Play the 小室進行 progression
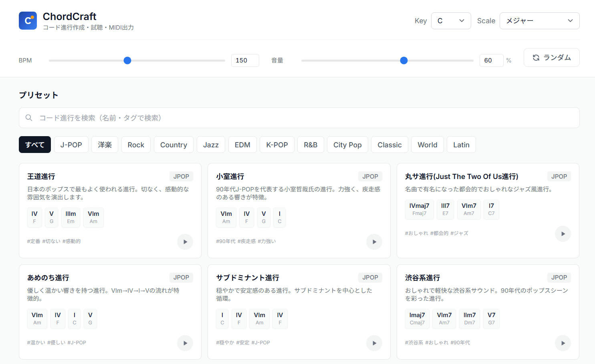 tap(374, 242)
